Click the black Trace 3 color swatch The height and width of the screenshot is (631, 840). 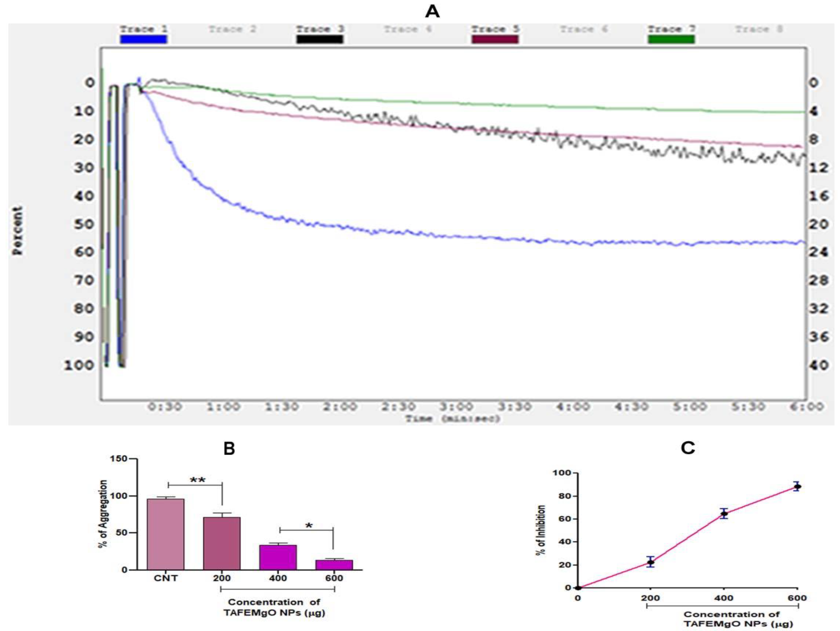coord(319,39)
